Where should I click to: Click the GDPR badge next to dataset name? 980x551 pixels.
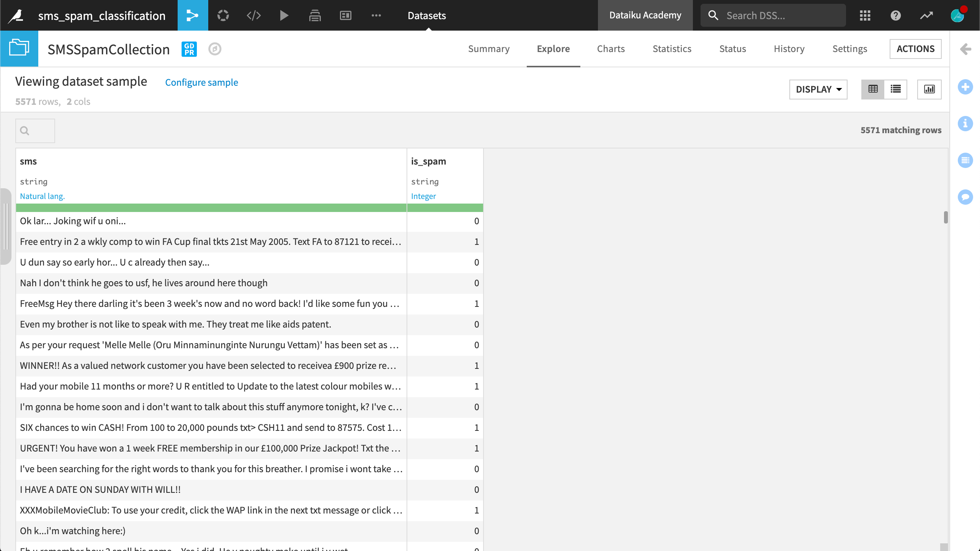pyautogui.click(x=189, y=49)
